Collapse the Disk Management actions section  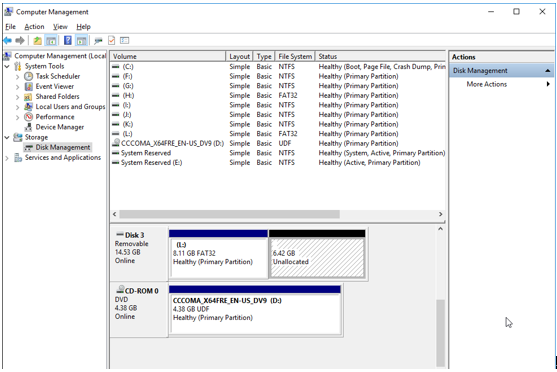point(548,71)
